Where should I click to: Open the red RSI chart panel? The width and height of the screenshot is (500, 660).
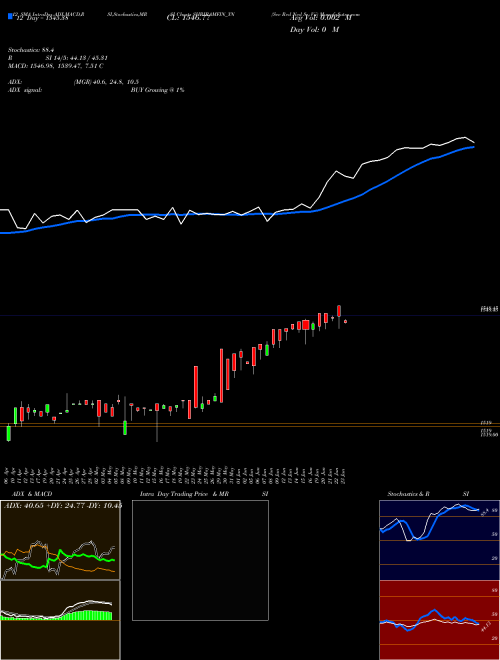point(439,620)
